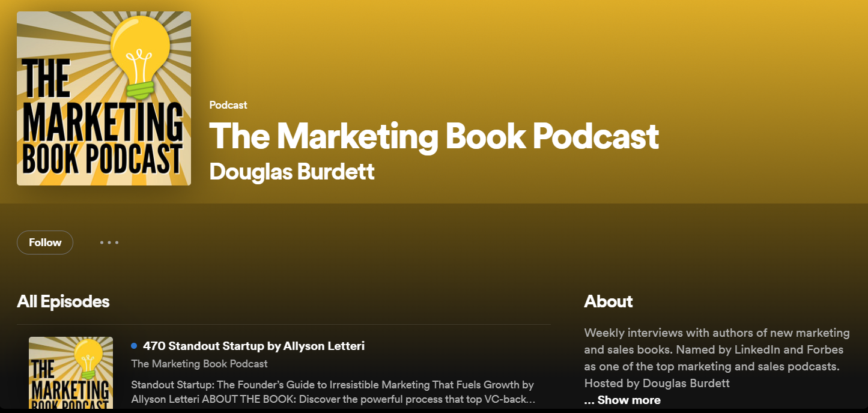Image resolution: width=868 pixels, height=413 pixels.
Task: Select the Podcast label above the title
Action: [228, 105]
